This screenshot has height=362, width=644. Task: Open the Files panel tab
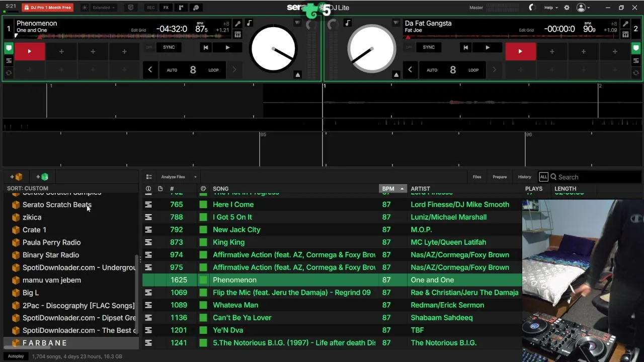point(477,177)
